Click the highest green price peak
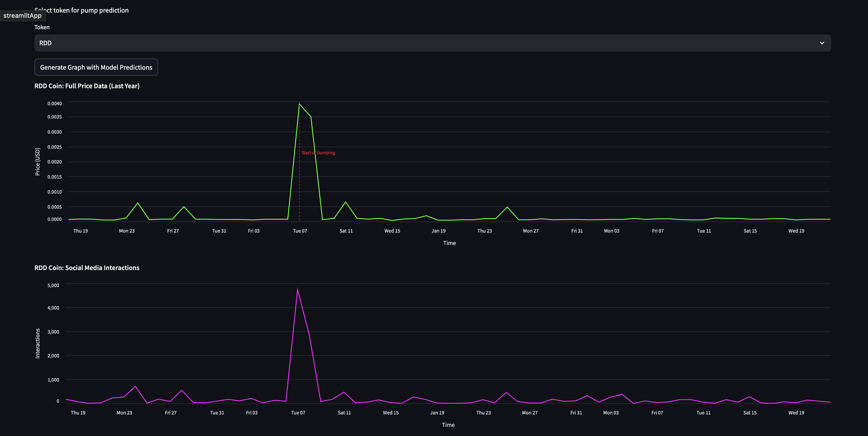Viewport: 868px width, 436px height. click(299, 104)
